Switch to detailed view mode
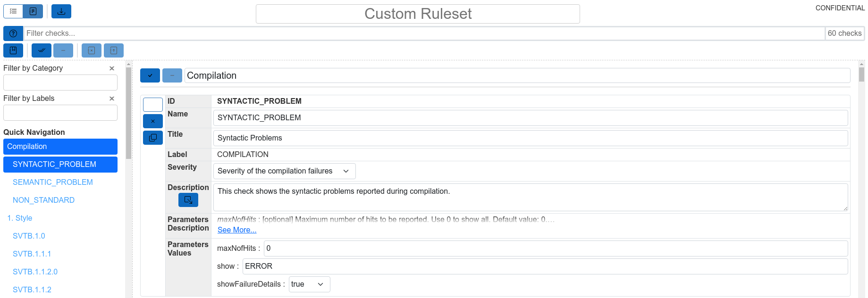The height and width of the screenshot is (298, 868). pyautogui.click(x=32, y=11)
